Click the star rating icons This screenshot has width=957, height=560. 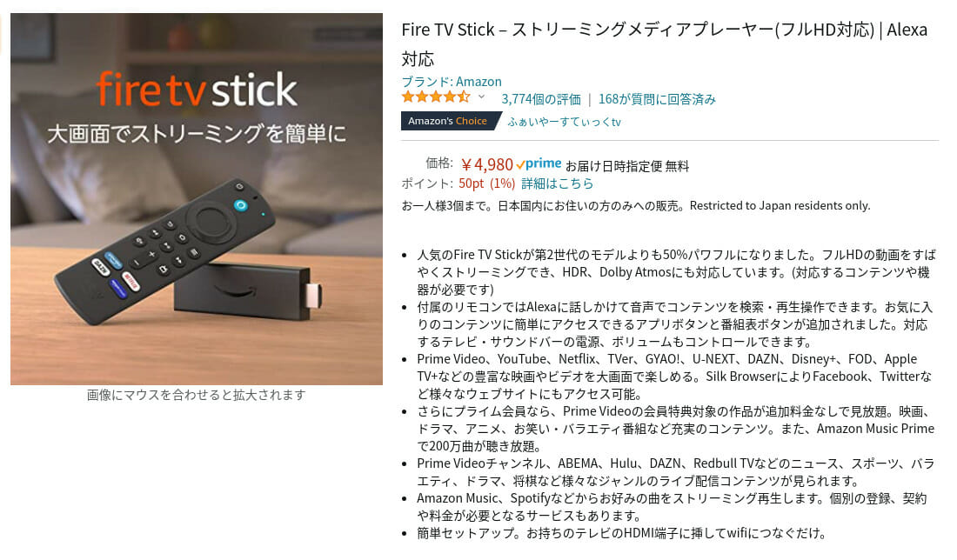pos(436,97)
